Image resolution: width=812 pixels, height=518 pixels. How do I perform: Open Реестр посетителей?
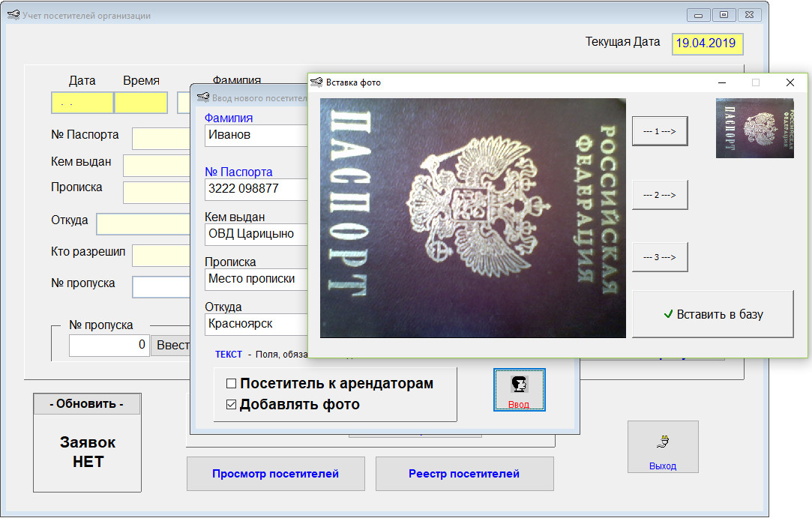click(465, 474)
